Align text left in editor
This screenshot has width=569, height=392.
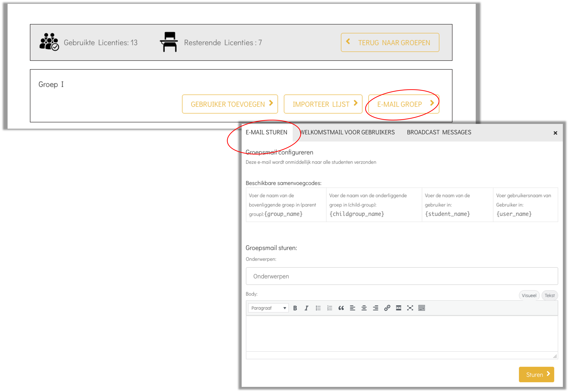pos(353,308)
